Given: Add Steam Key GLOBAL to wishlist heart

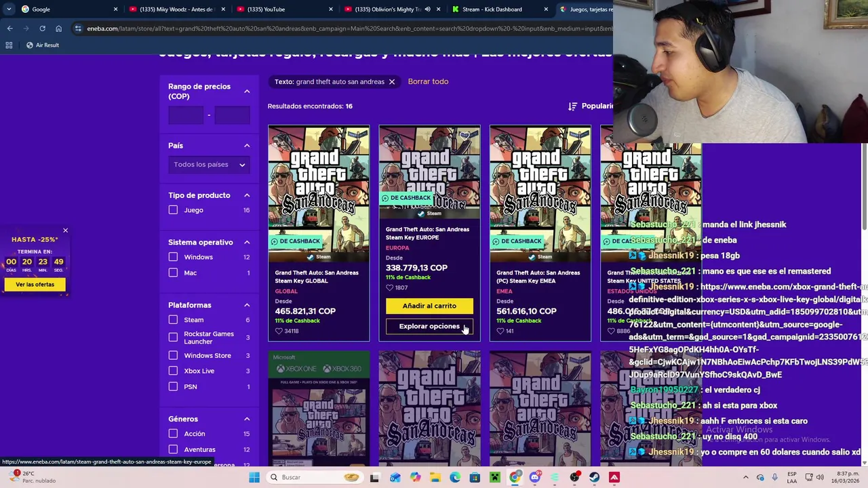Looking at the screenshot, I should click(279, 331).
